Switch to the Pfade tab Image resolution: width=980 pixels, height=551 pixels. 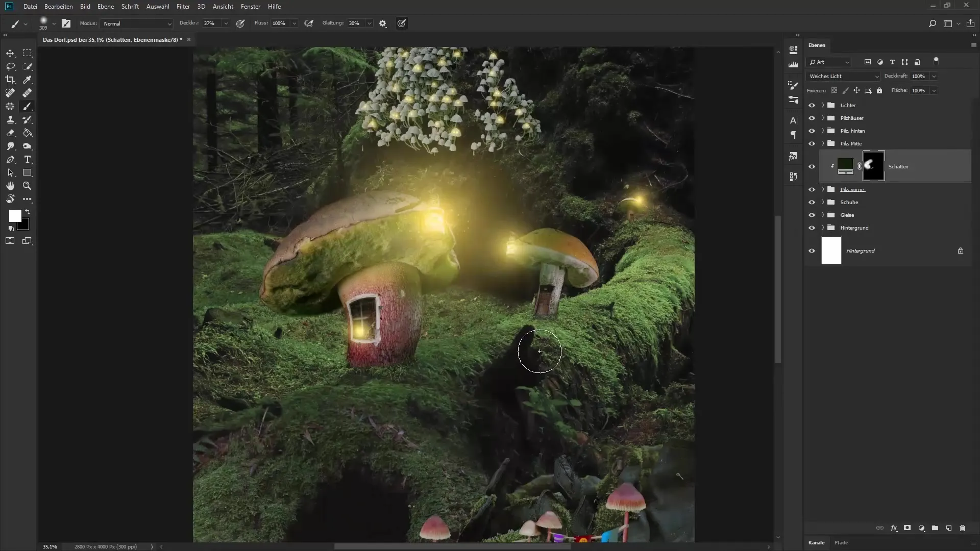point(841,542)
